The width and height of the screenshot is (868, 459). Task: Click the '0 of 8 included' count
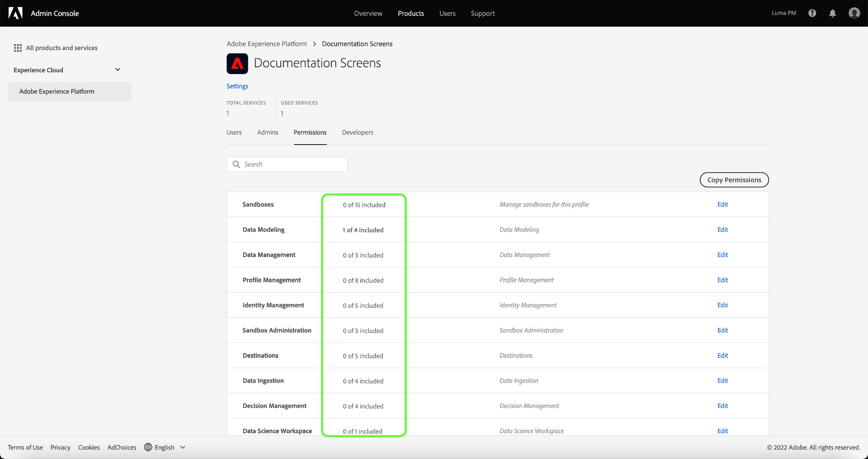click(363, 281)
